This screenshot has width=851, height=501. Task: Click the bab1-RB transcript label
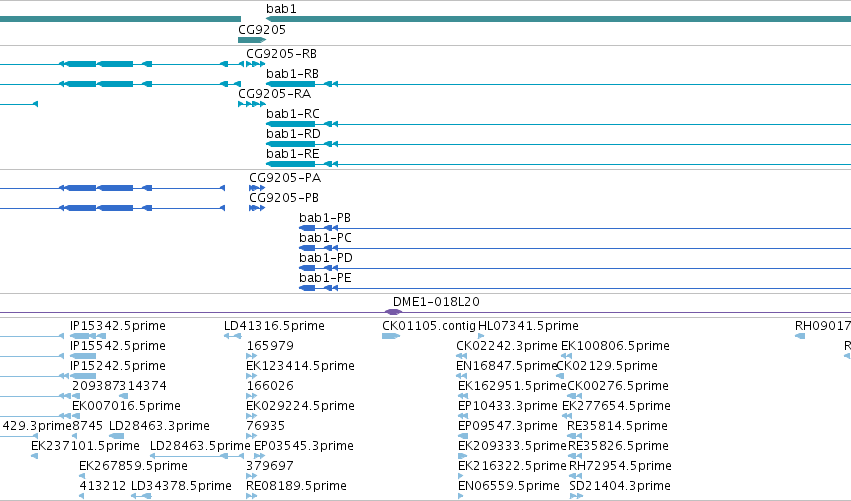click(292, 74)
